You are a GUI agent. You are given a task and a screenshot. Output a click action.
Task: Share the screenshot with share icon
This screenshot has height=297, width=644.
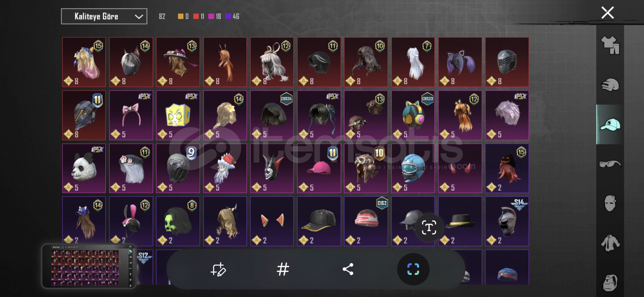point(348,269)
